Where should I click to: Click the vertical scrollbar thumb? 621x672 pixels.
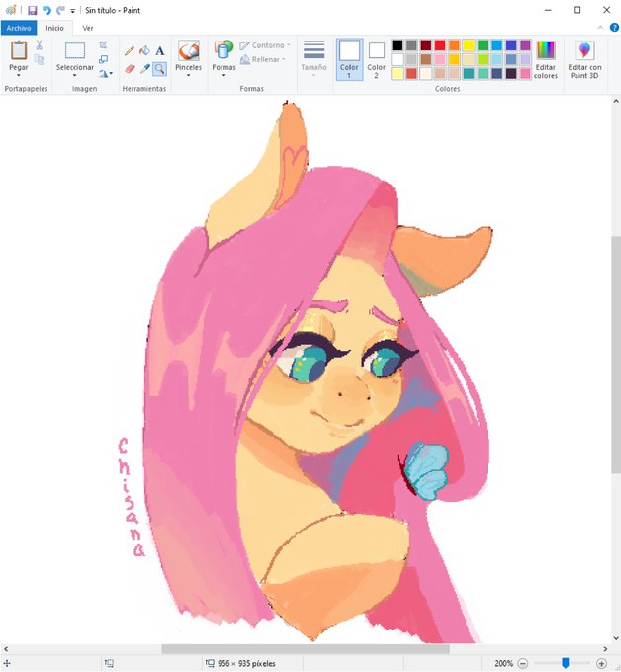(x=616, y=355)
